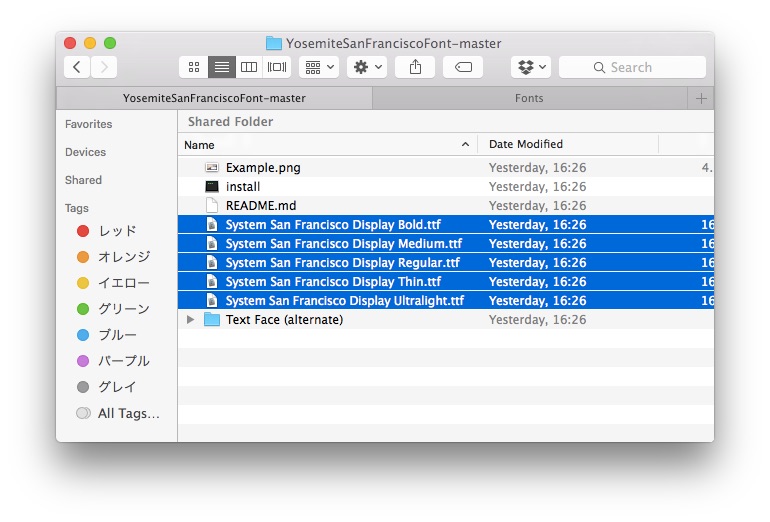Select the Text Face (alternate) folder

tap(446, 320)
